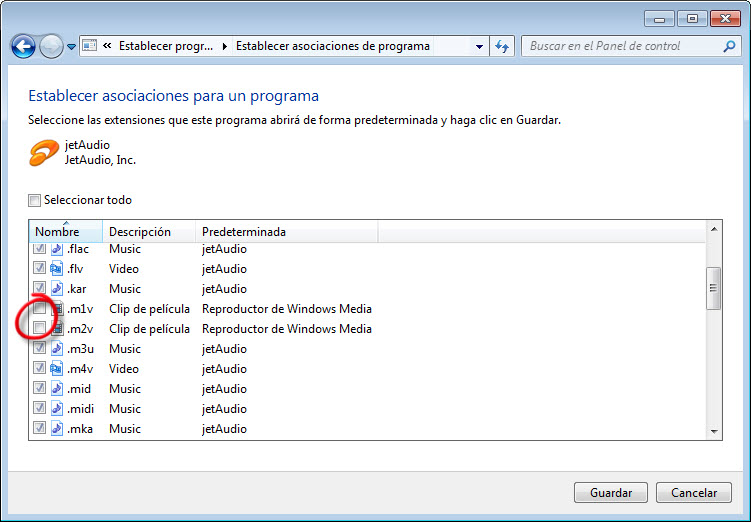Uncheck the .flv checkbox

39,268
